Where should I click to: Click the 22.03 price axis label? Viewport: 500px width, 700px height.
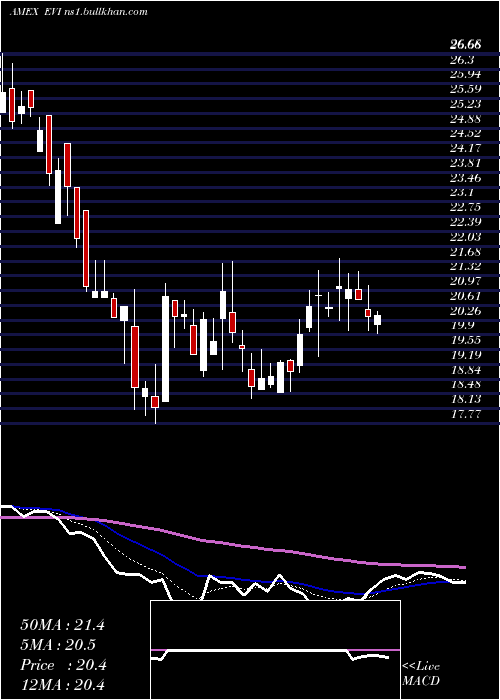coord(466,237)
